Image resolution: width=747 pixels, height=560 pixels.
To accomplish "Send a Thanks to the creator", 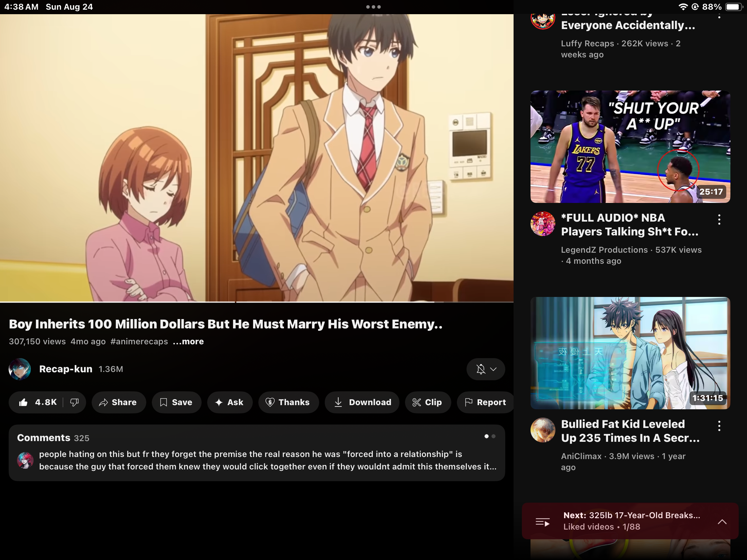I will (x=288, y=402).
